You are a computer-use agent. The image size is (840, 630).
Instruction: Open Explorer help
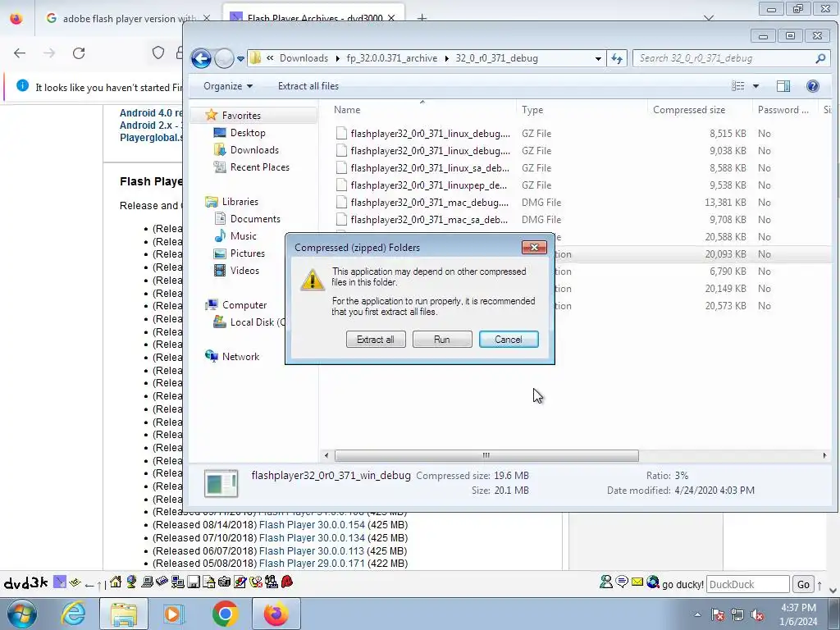click(x=812, y=86)
